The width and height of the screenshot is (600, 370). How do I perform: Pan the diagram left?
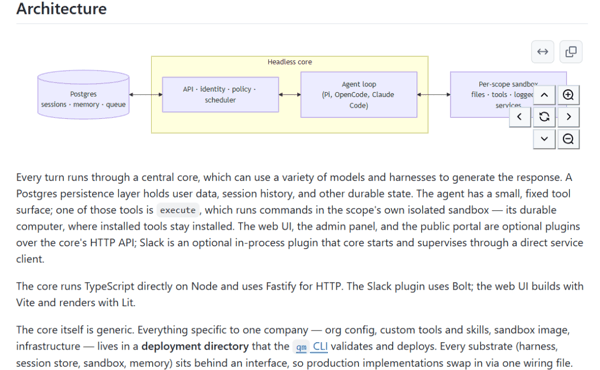pos(520,117)
